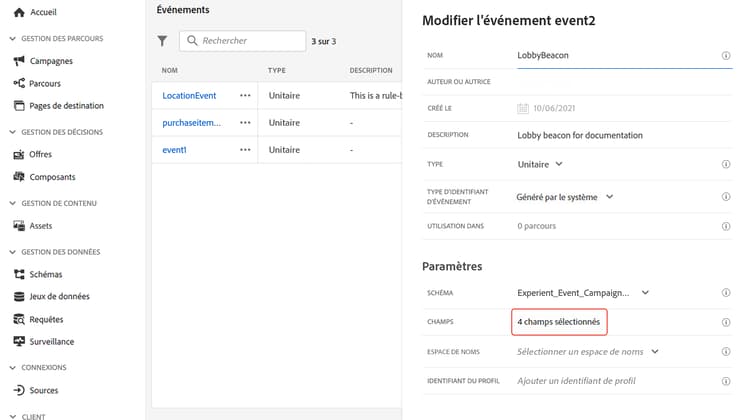Click the info icon for Utilisation dans
Screen dimensions: 750x420
(x=726, y=226)
